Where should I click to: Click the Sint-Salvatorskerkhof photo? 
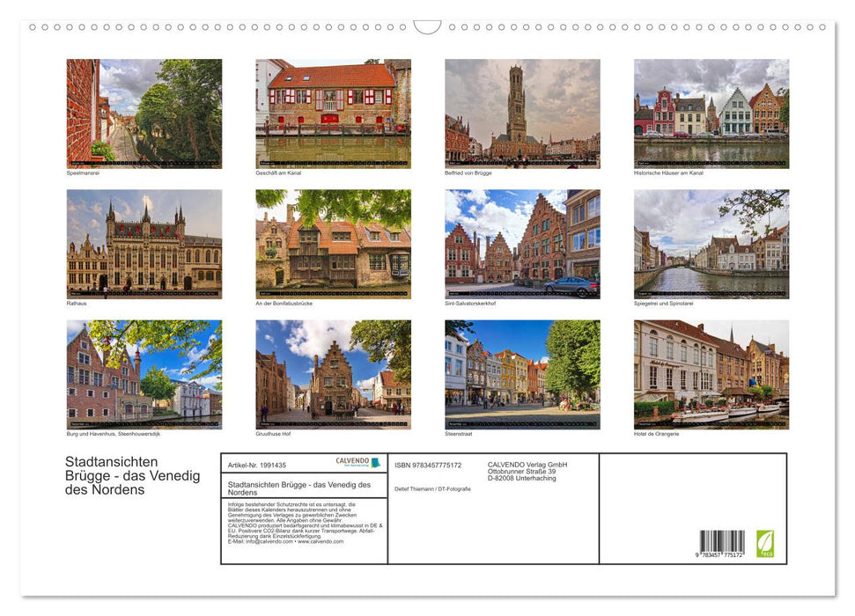pos(520,243)
